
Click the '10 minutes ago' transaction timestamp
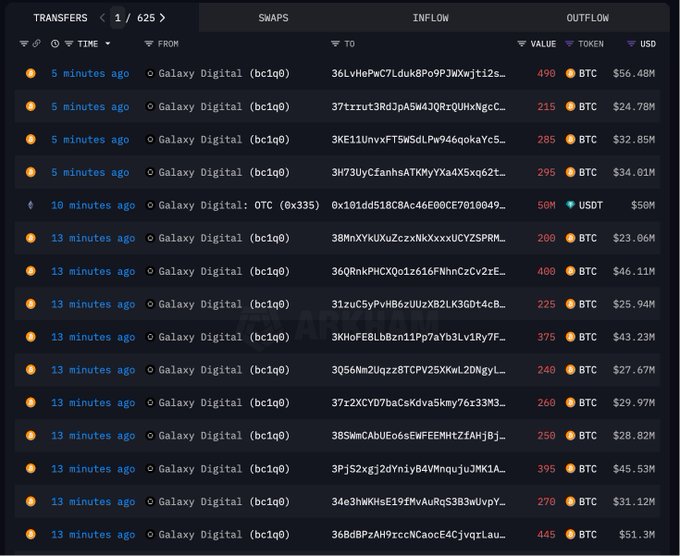(x=93, y=205)
